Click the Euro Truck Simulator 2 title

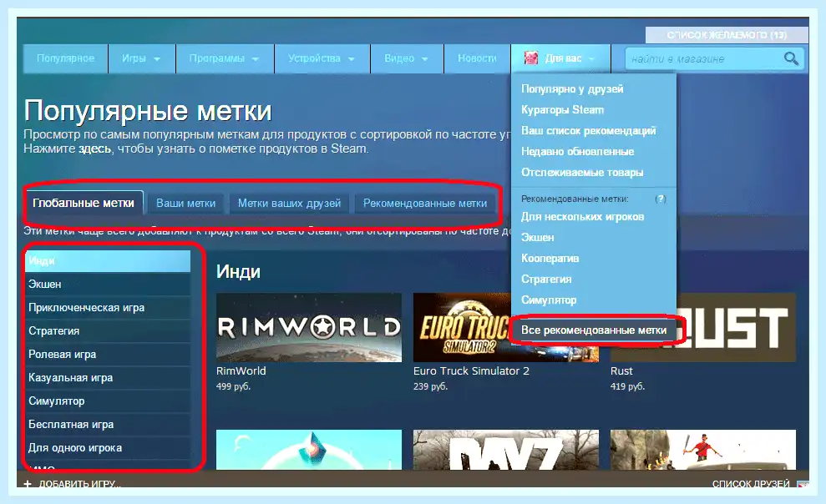pyautogui.click(x=471, y=370)
